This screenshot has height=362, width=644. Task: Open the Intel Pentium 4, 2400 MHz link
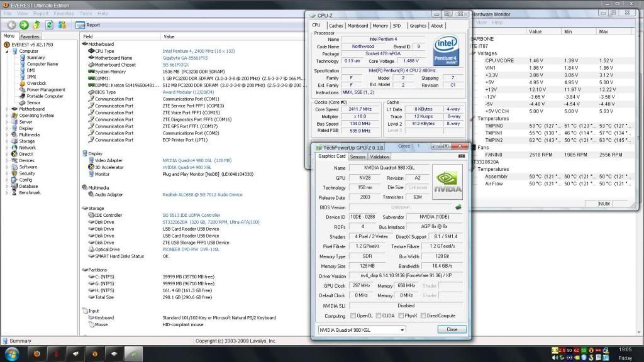(199, 52)
